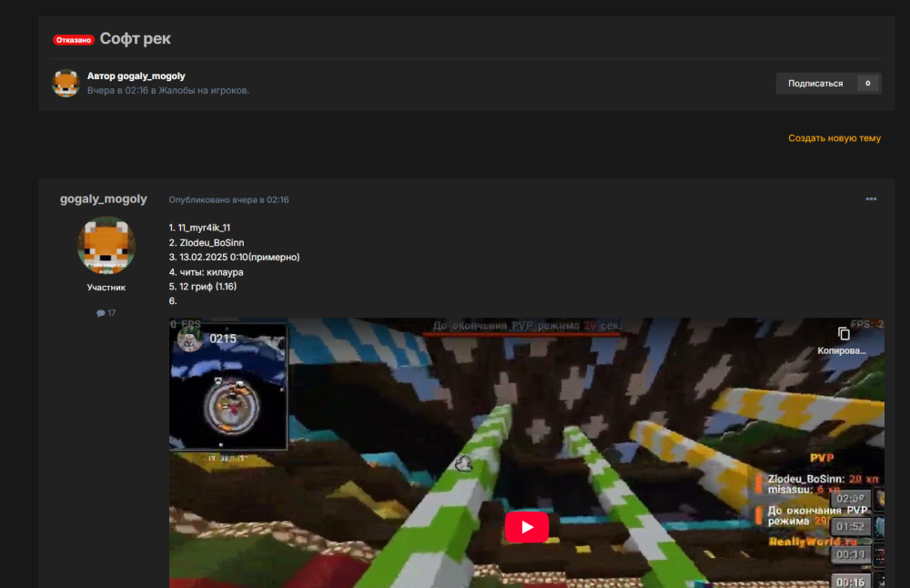Open gogaly_mogoly username above post avatar

(104, 198)
